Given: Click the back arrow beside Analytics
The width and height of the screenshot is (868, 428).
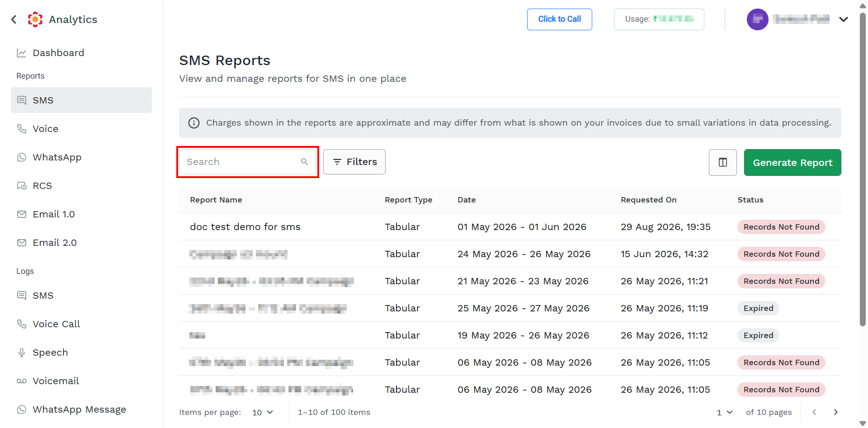Looking at the screenshot, I should click(x=14, y=19).
